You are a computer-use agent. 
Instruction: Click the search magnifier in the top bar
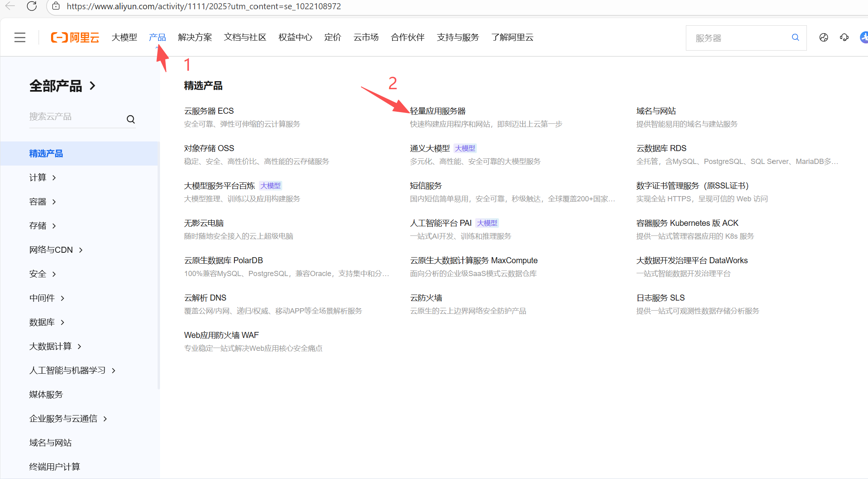795,37
